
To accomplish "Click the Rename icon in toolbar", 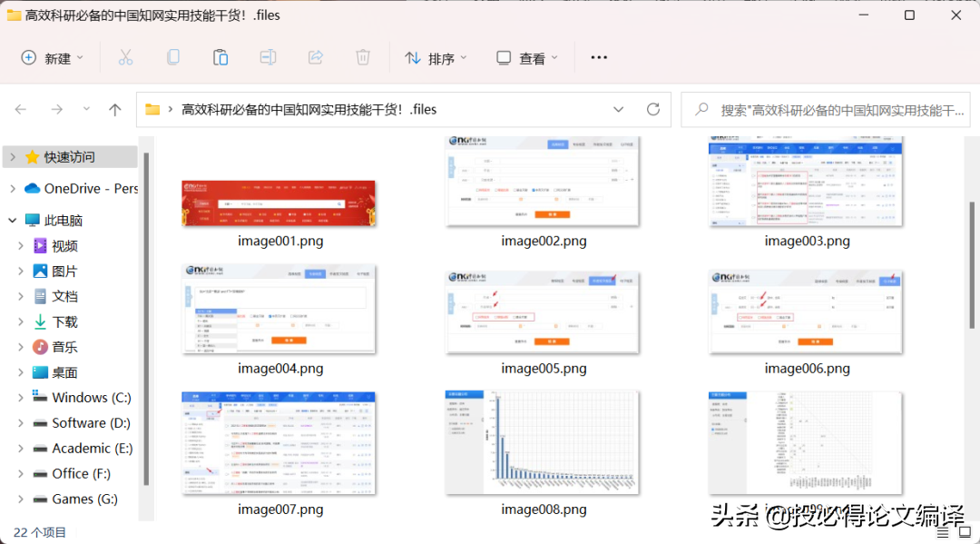I will [x=268, y=58].
